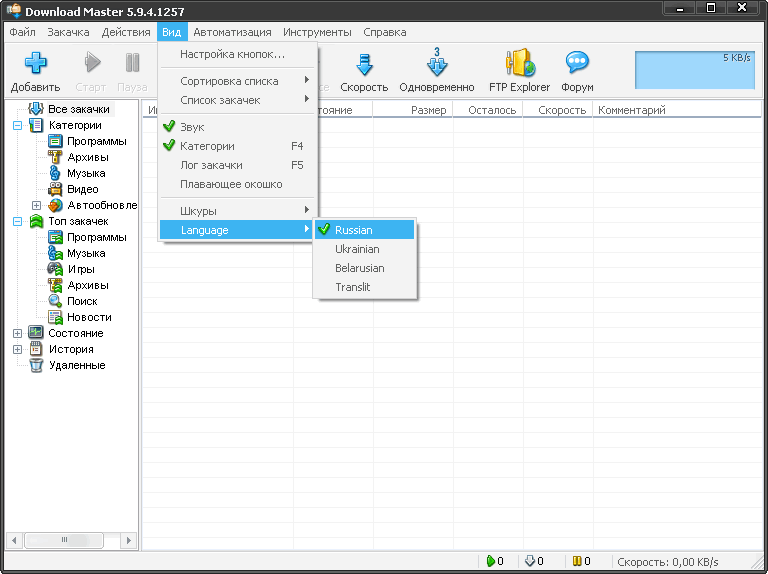The width and height of the screenshot is (768, 574).
Task: Open the Автоматизация menu
Action: click(x=232, y=32)
